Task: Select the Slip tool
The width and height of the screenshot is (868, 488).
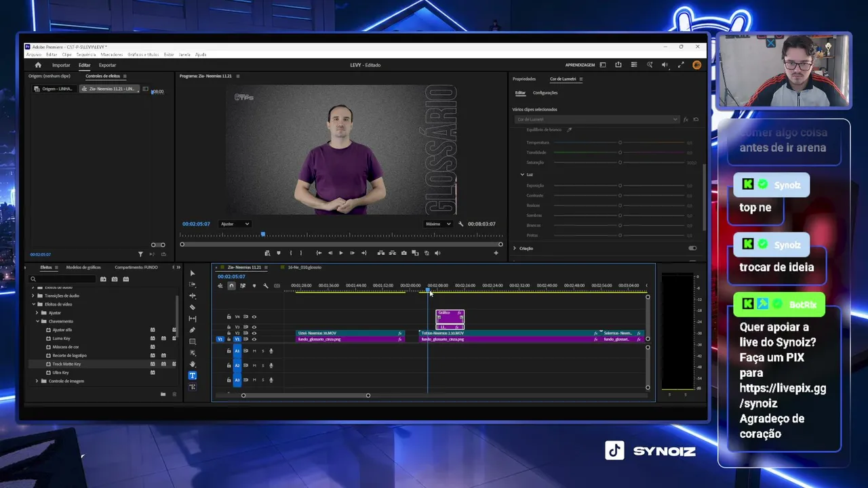Action: (193, 319)
